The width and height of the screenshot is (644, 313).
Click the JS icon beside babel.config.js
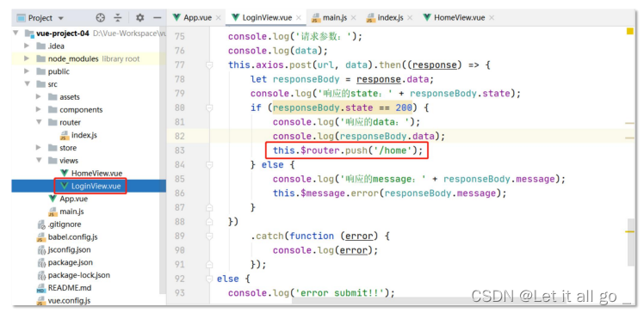pyautogui.click(x=40, y=237)
